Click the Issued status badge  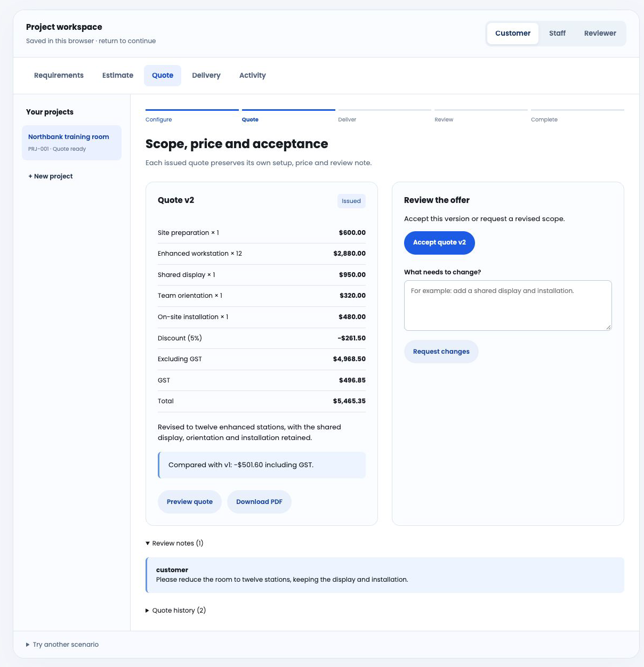tap(351, 201)
